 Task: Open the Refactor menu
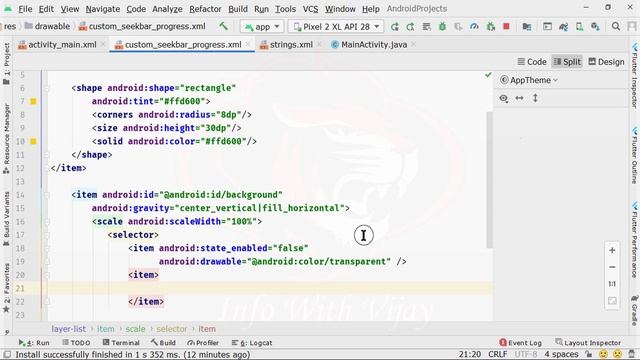tap(205, 9)
